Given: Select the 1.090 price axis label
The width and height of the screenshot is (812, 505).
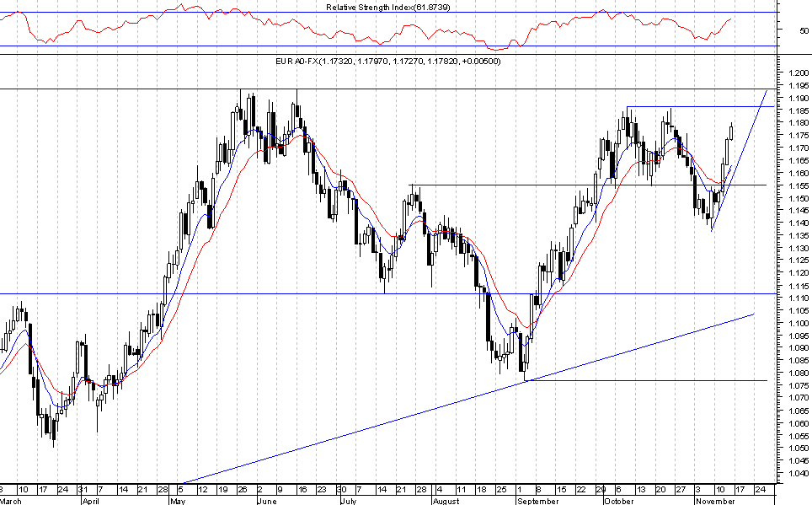Looking at the screenshot, I should [x=799, y=348].
